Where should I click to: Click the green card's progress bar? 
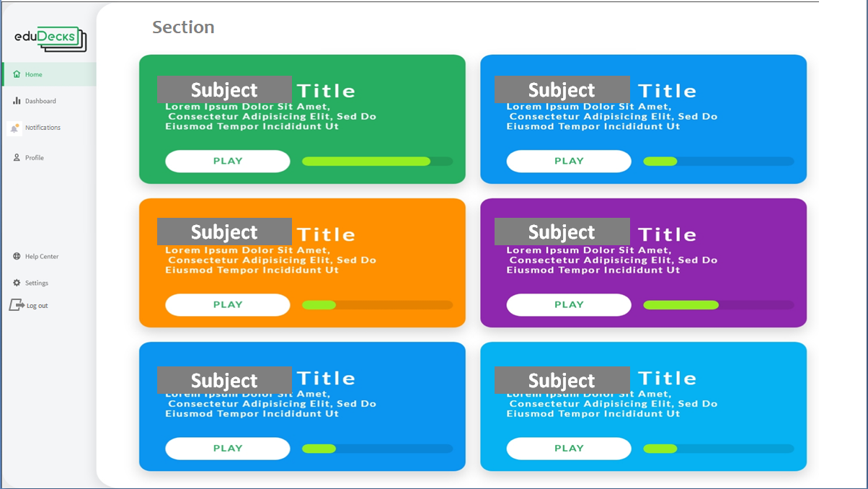(377, 161)
